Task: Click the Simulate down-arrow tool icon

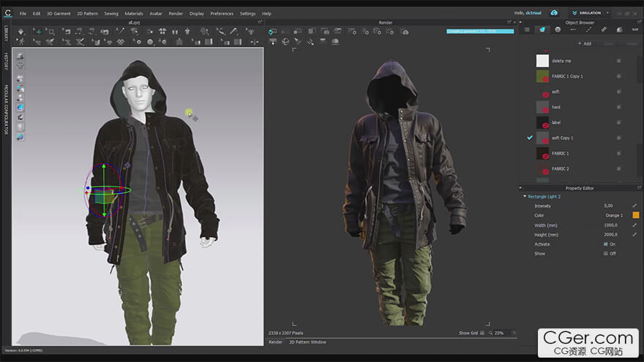Action: pos(20,31)
